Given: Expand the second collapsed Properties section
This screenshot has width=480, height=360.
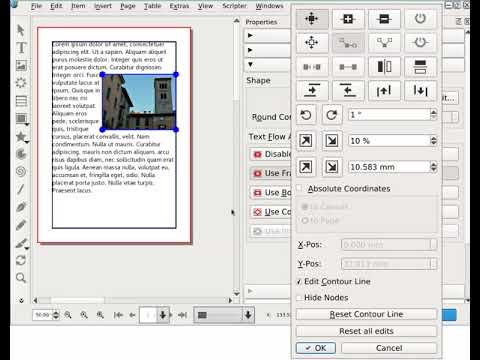Looking at the screenshot, I should pos(250,50).
